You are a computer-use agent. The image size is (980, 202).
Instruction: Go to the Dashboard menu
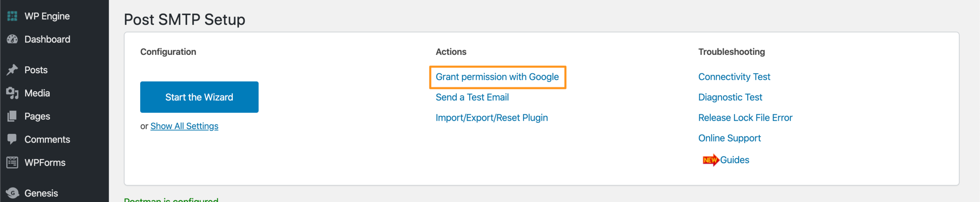pyautogui.click(x=47, y=39)
